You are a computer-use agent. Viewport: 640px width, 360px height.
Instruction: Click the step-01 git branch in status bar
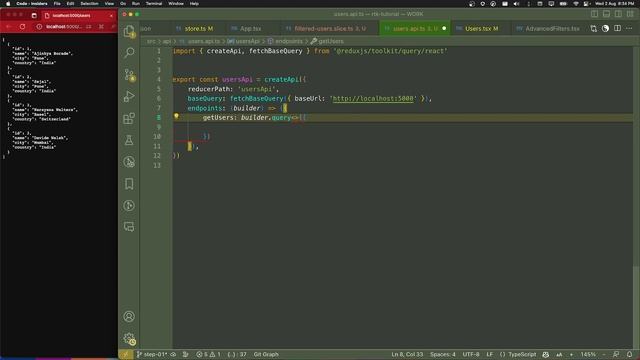pos(151,354)
